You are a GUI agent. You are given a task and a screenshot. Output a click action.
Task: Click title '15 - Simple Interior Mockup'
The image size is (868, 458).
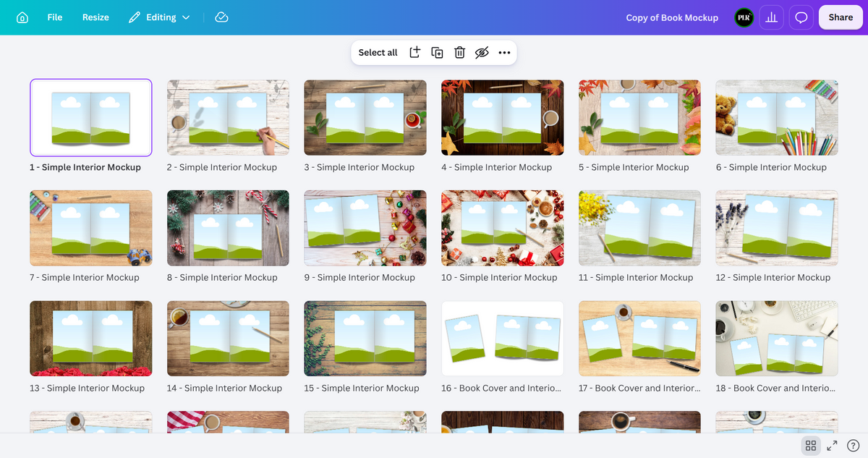pos(362,388)
